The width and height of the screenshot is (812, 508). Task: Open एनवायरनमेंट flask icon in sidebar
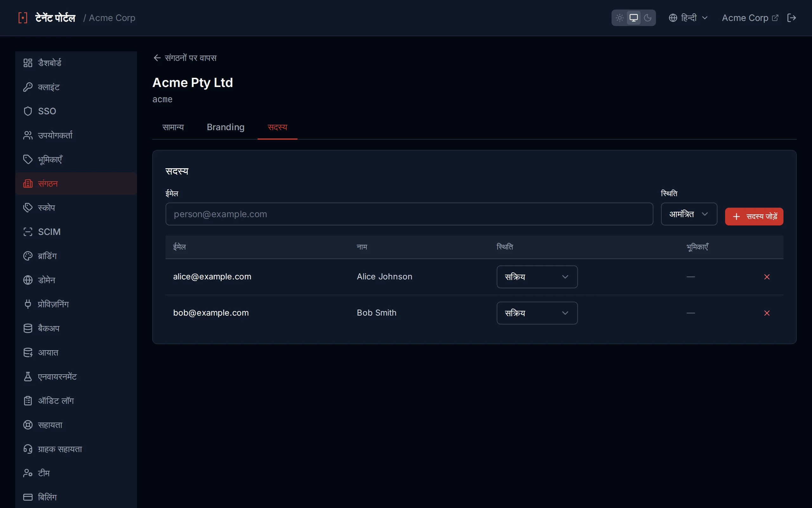28,377
